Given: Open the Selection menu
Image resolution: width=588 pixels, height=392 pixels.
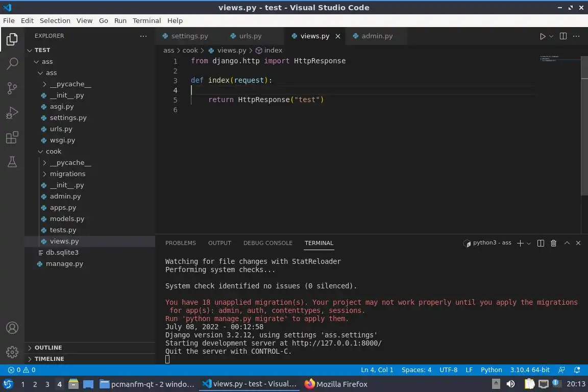Looking at the screenshot, I should pyautogui.click(x=55, y=20).
